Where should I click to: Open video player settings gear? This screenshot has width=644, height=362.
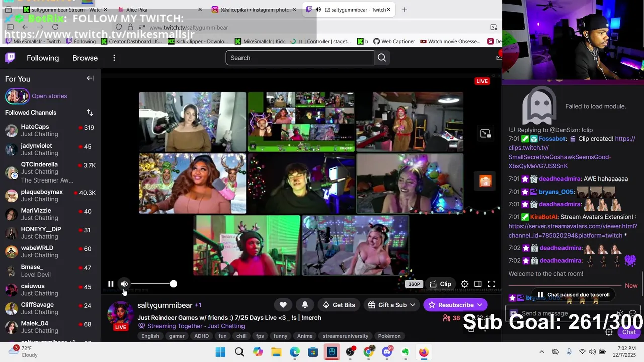click(x=465, y=284)
